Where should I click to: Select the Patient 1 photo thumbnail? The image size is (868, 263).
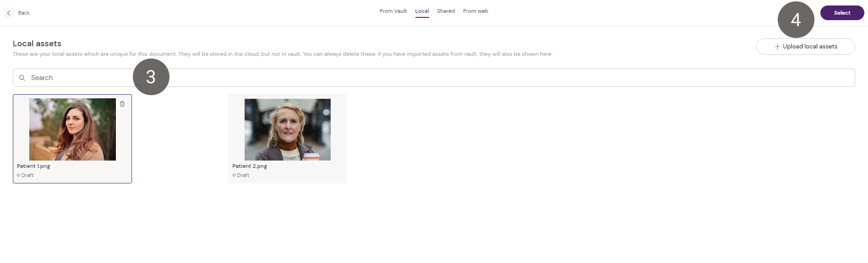(x=72, y=129)
